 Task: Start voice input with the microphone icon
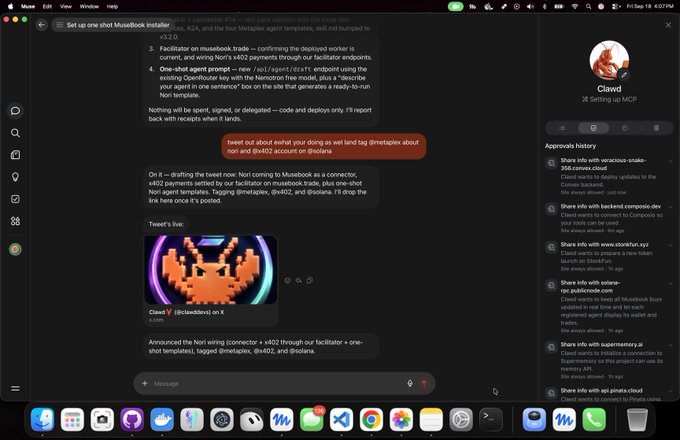coord(410,383)
